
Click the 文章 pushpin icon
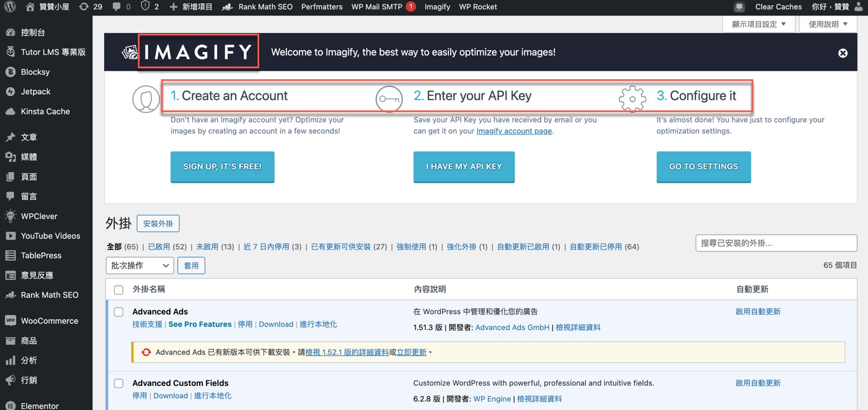[11, 137]
